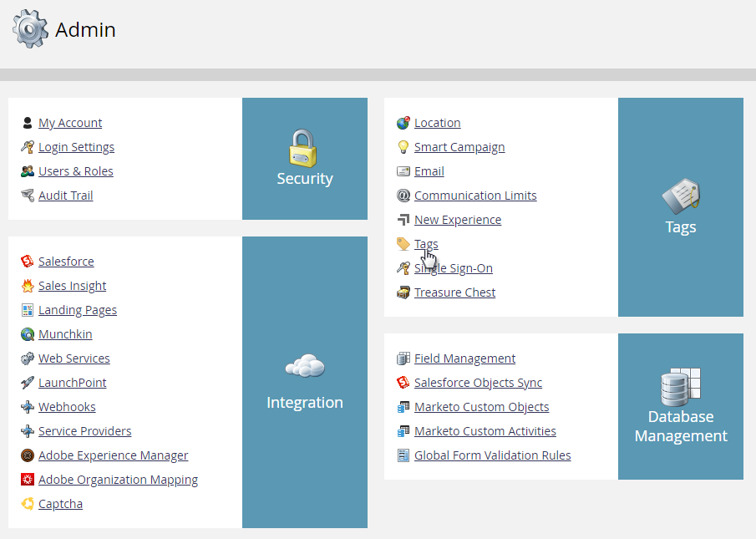
Task: Open the Location link
Action: [437, 123]
